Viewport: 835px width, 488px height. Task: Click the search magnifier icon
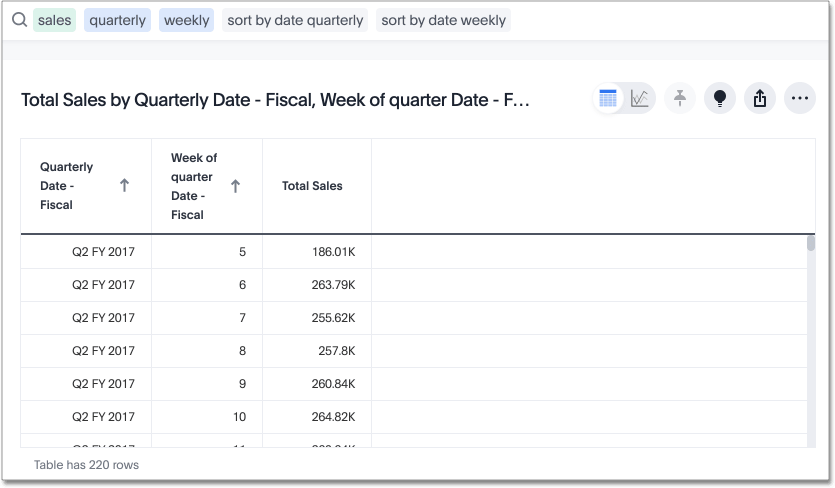point(19,20)
